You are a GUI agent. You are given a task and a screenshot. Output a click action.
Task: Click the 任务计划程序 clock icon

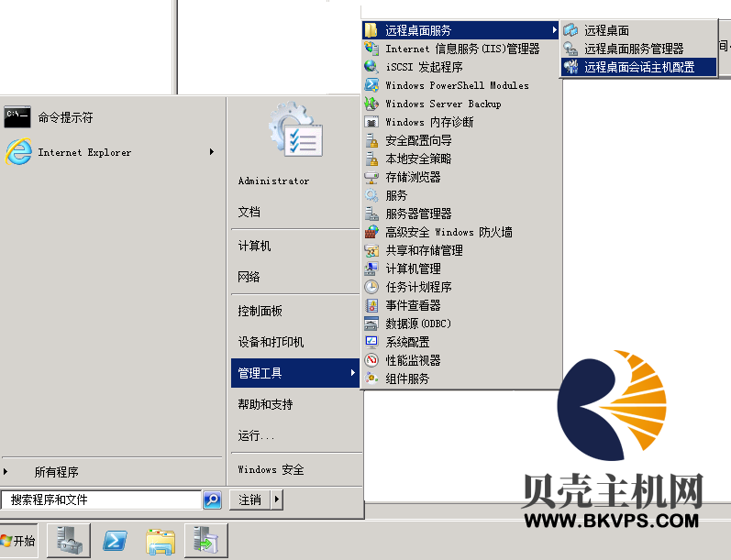[371, 287]
